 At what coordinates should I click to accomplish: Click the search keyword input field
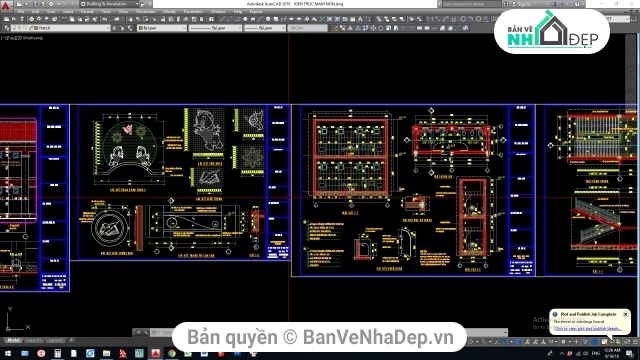(x=471, y=4)
